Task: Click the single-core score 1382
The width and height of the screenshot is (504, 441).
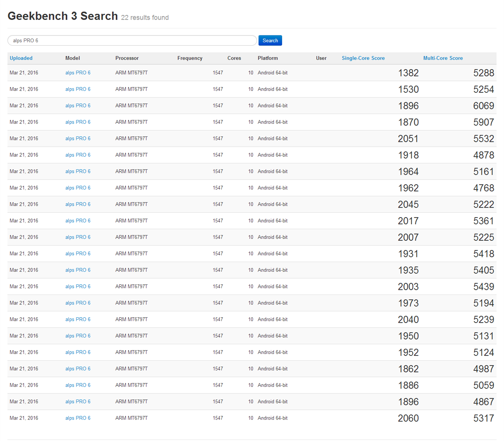Action: pos(408,73)
